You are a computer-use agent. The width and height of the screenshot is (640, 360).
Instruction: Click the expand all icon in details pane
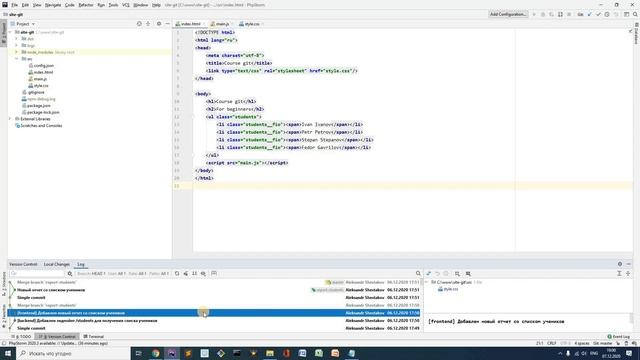click(619, 273)
